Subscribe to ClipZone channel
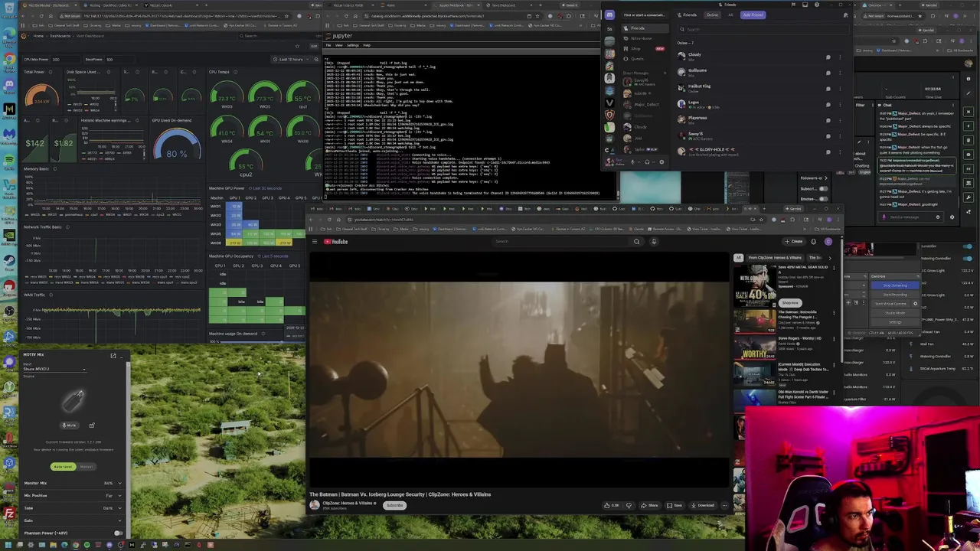This screenshot has width=980, height=551. click(x=394, y=505)
